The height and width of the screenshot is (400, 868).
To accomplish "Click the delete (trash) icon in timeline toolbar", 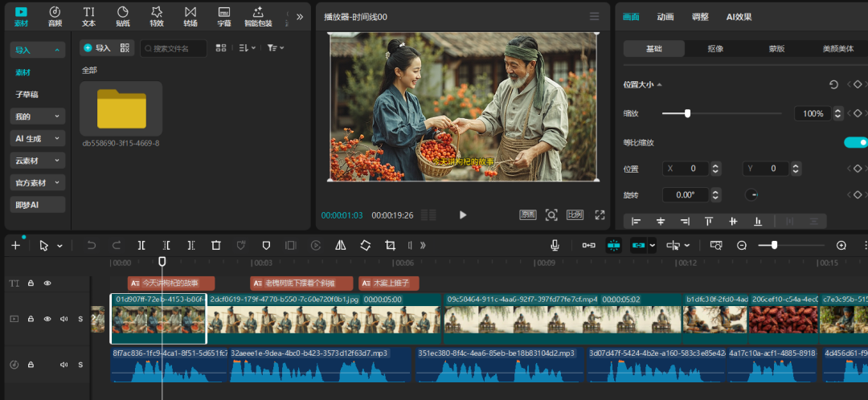I will 215,245.
